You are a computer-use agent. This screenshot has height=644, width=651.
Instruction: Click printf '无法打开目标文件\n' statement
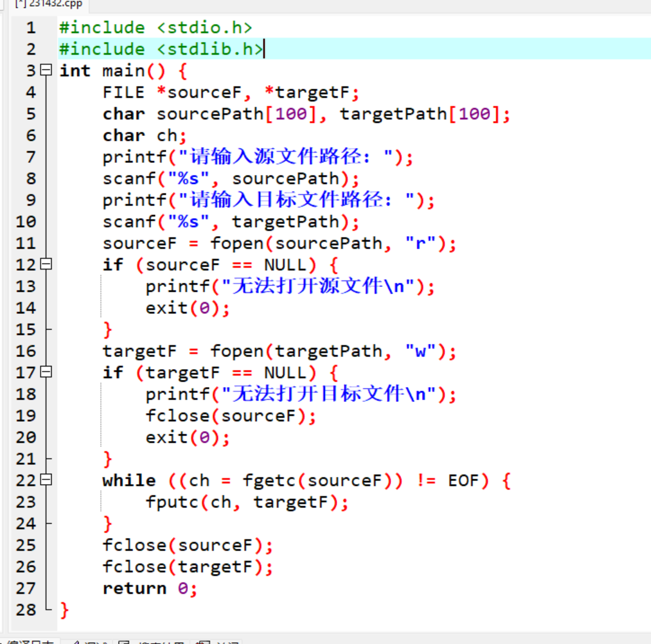coord(301,394)
